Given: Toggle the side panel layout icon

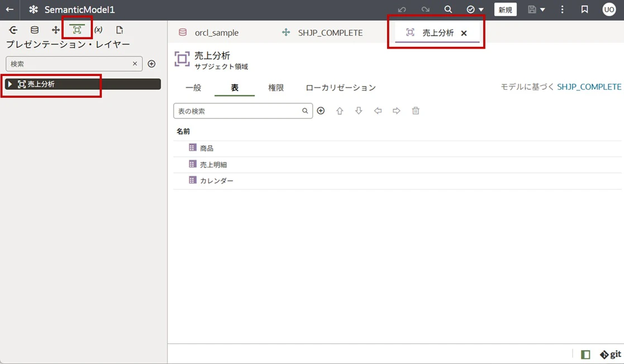Looking at the screenshot, I should [585, 355].
